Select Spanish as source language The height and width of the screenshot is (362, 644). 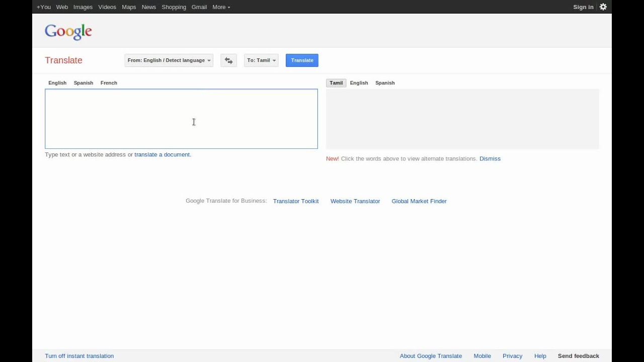84,83
